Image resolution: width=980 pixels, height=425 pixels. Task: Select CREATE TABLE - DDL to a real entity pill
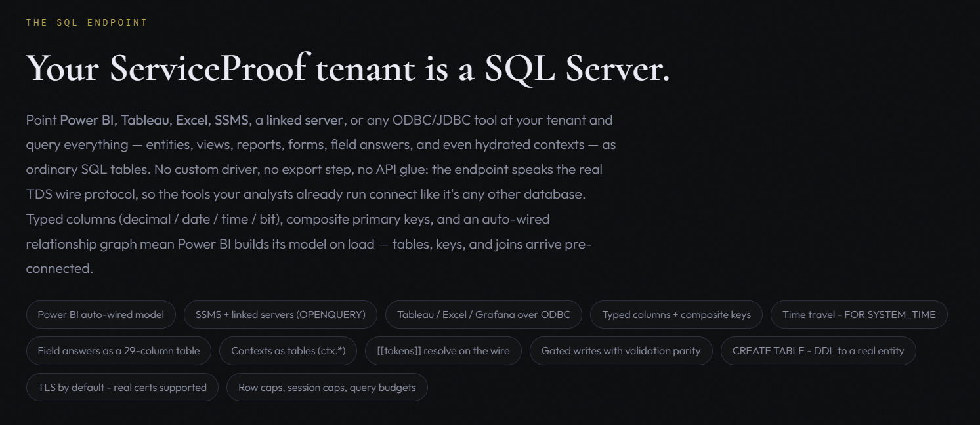coord(818,351)
